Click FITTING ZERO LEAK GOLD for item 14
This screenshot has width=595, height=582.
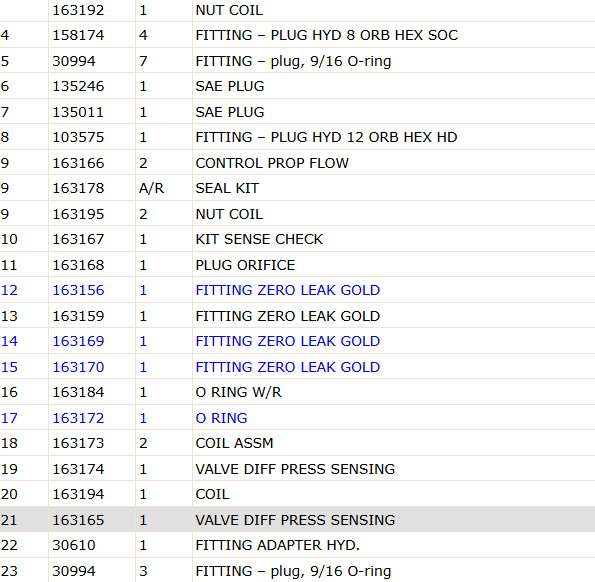(288, 341)
